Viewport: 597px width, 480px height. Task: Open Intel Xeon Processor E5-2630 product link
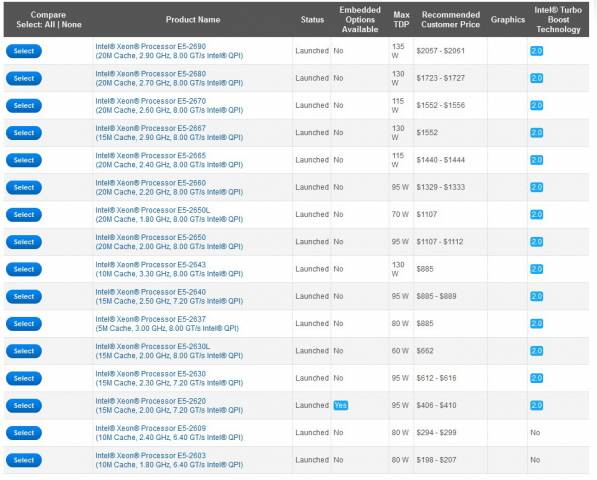(x=169, y=378)
